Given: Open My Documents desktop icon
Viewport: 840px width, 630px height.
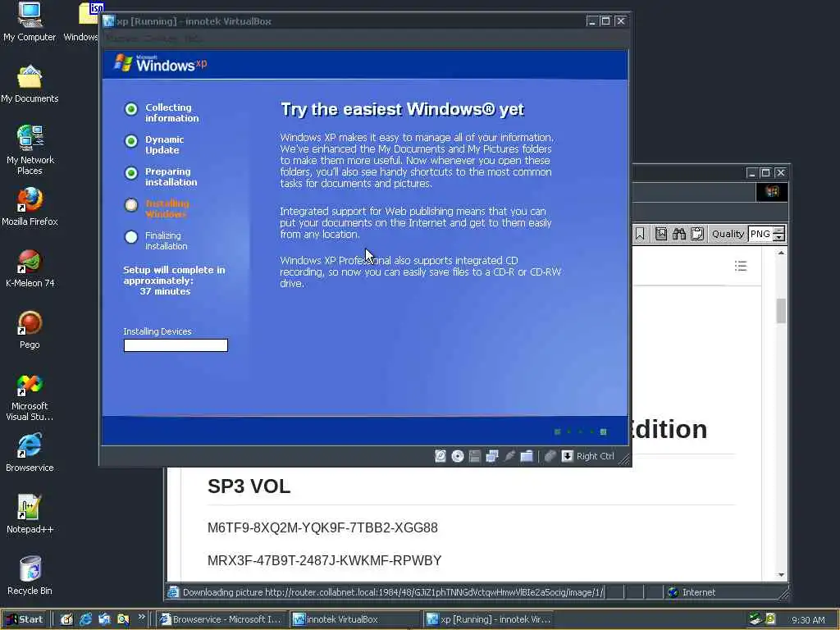Looking at the screenshot, I should [30, 84].
